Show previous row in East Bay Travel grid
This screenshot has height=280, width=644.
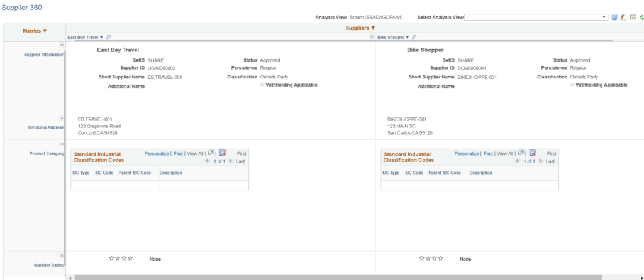[208, 161]
